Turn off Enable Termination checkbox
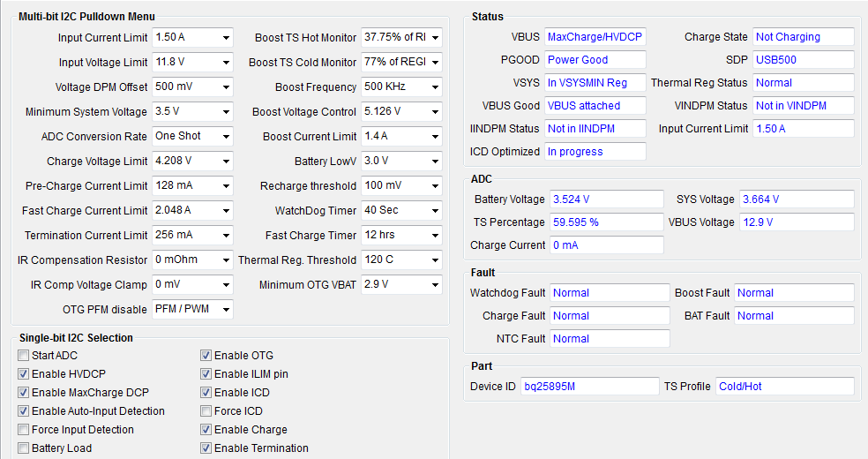The image size is (868, 459). (x=206, y=448)
